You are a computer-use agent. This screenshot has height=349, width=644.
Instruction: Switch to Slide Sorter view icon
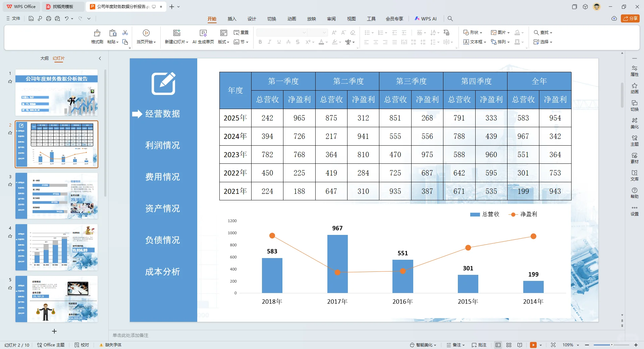pyautogui.click(x=509, y=345)
